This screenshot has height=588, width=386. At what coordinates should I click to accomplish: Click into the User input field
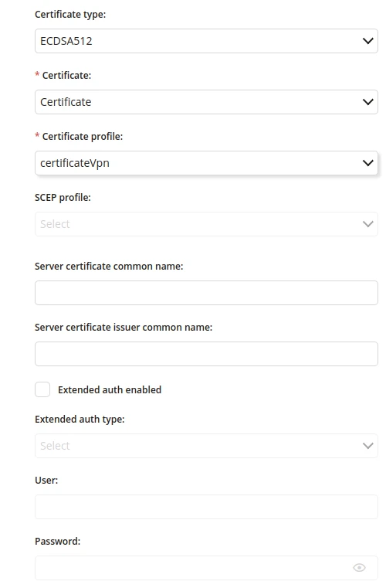click(206, 507)
